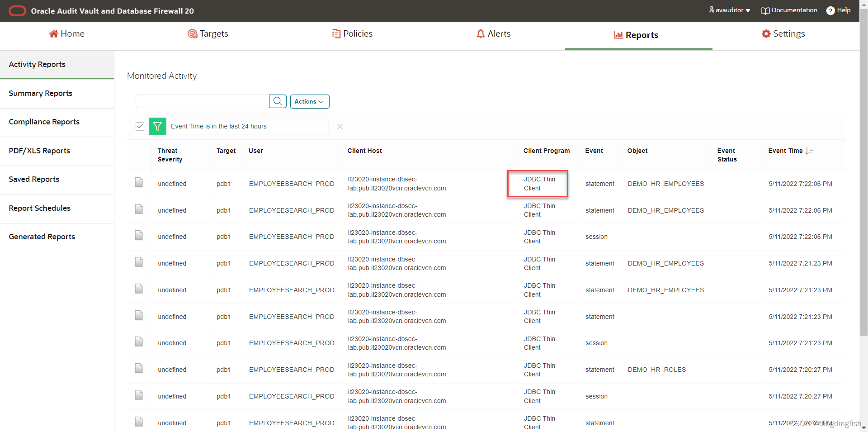Go to the Home tab
The height and width of the screenshot is (432, 868).
(66, 33)
